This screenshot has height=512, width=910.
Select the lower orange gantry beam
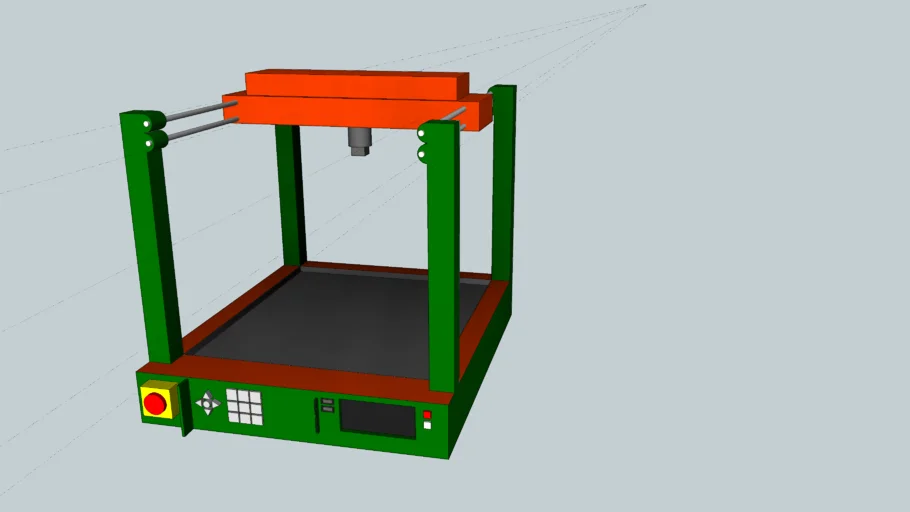[358, 111]
